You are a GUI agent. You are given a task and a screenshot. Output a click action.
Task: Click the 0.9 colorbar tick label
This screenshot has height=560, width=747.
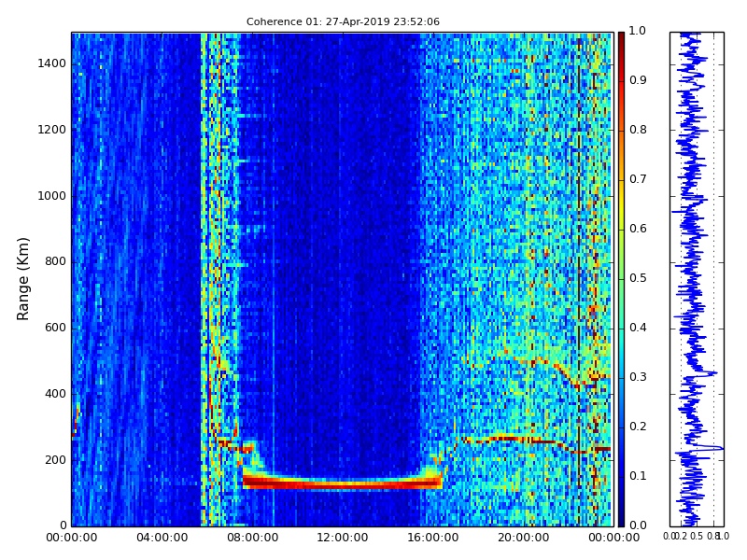point(638,80)
